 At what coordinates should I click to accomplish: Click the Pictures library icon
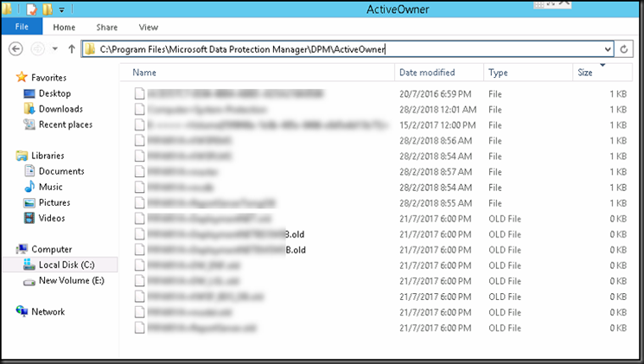click(29, 202)
